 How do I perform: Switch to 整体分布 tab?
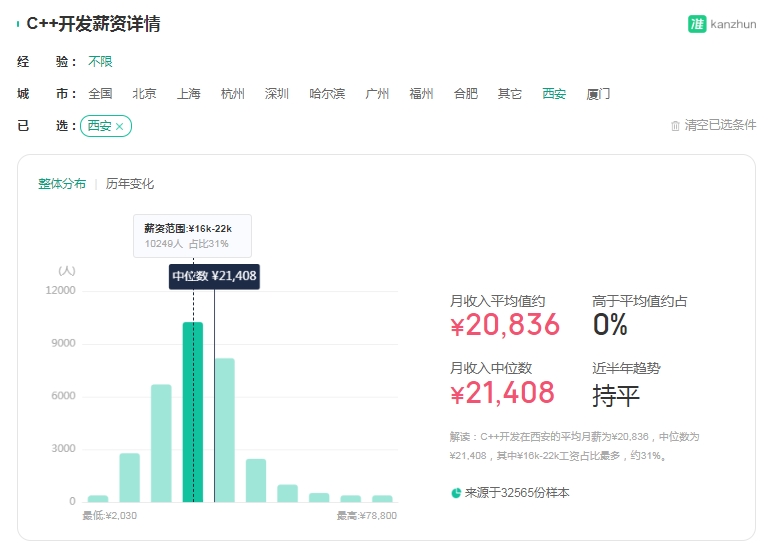(62, 184)
